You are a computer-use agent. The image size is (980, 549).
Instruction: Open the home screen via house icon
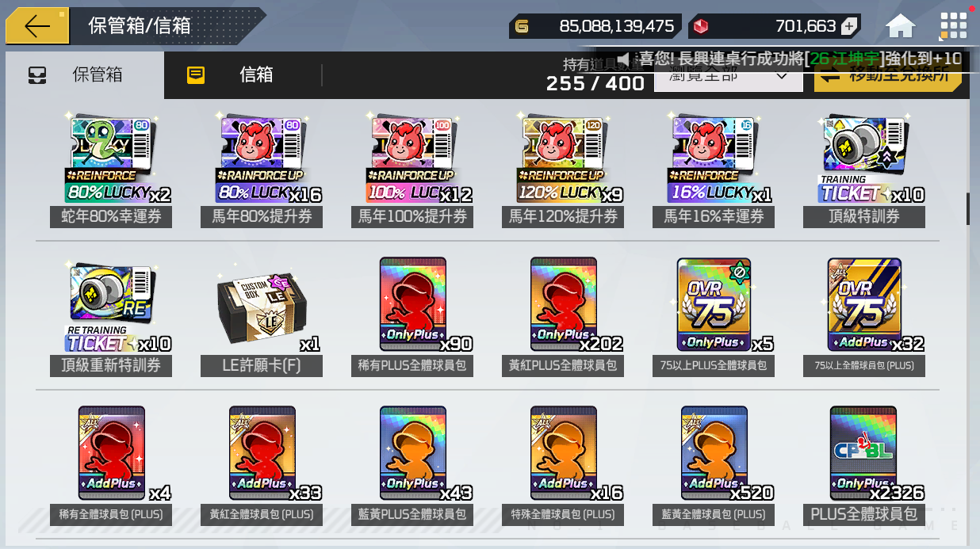coord(901,26)
